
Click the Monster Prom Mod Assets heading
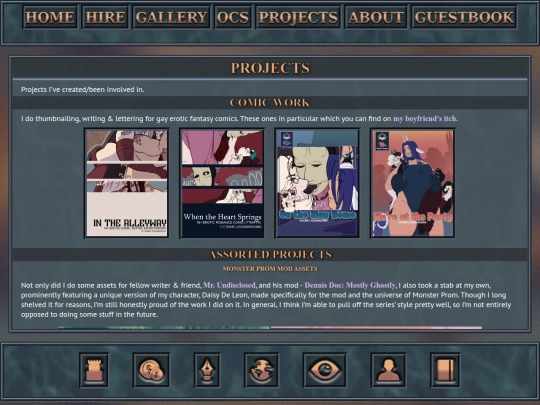tap(270, 269)
